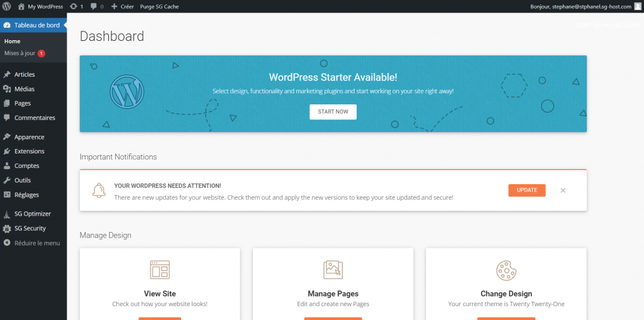Open SG Optimizer settings
This screenshot has height=320, width=644.
(x=32, y=214)
